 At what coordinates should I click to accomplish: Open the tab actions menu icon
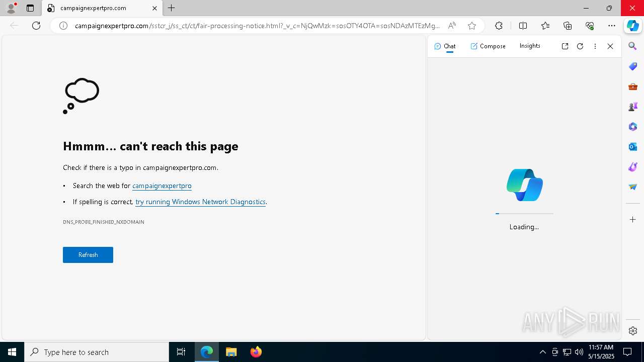pyautogui.click(x=30, y=8)
